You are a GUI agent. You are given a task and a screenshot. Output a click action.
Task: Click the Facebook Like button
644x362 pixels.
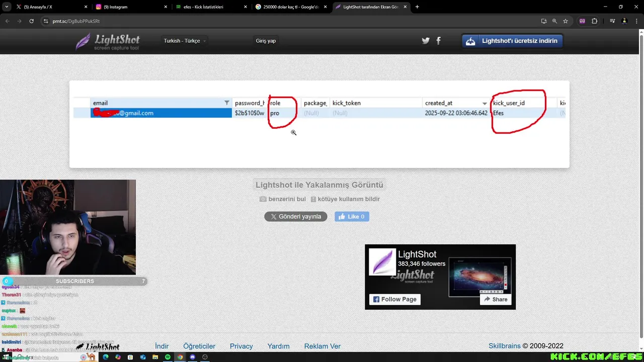[x=352, y=217]
